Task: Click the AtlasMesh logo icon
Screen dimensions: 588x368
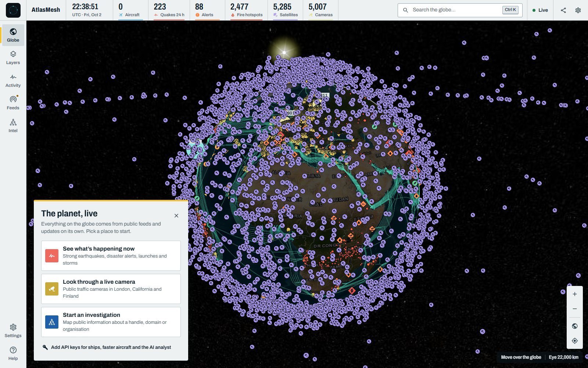Action: [13, 10]
